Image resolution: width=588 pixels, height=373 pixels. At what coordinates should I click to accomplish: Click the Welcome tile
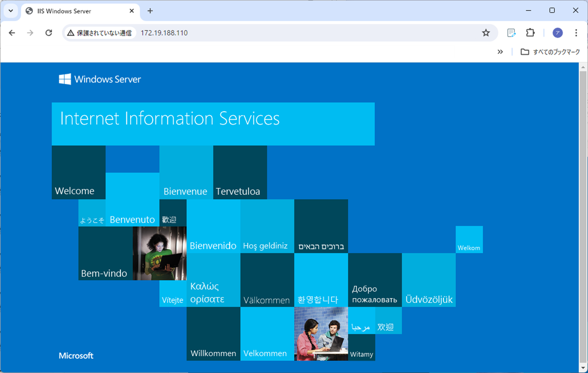click(x=79, y=172)
